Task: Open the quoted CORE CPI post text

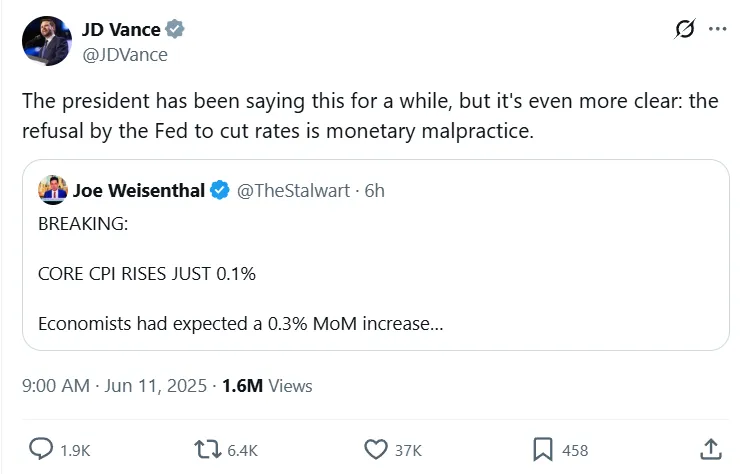Action: coord(147,272)
